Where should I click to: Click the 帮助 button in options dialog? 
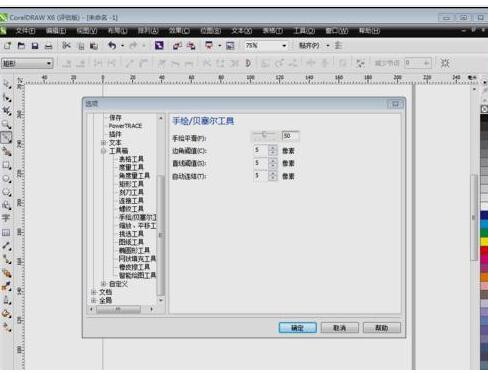click(382, 328)
